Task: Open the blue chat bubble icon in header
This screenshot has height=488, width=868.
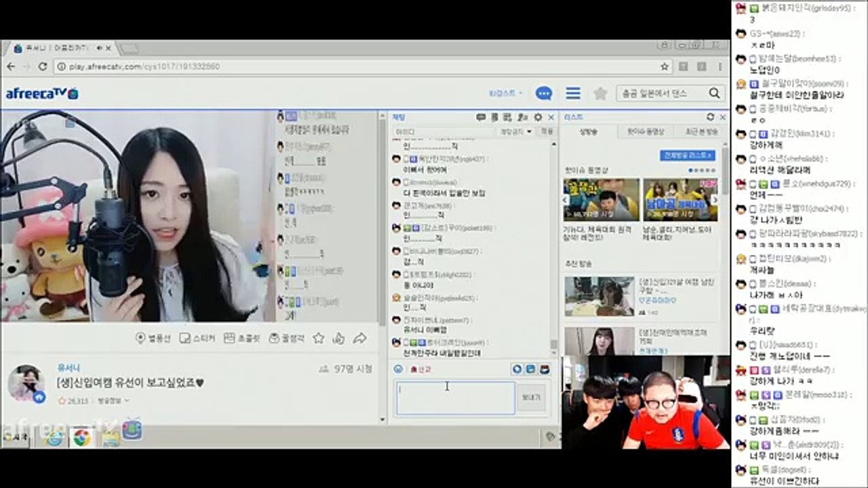Action: tap(544, 94)
